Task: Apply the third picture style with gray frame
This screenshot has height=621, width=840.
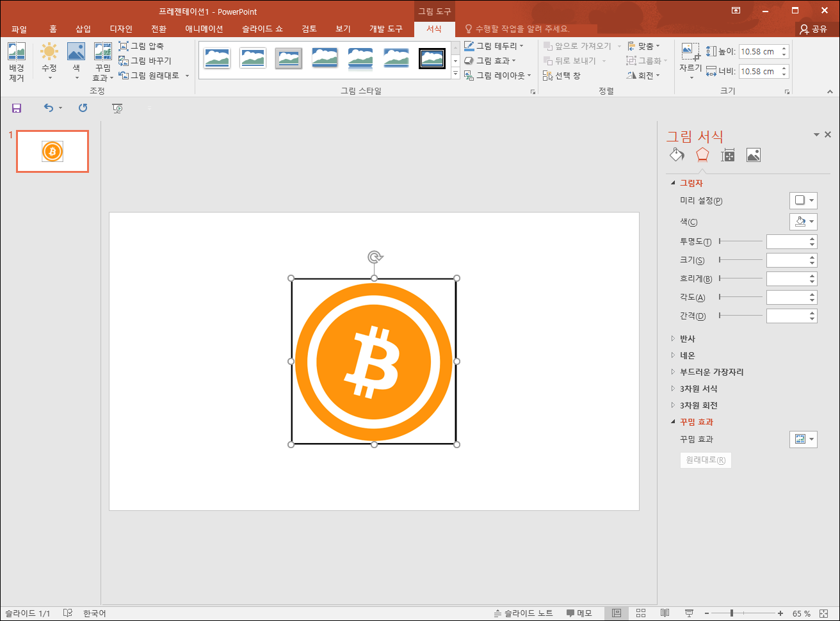Action: click(289, 58)
